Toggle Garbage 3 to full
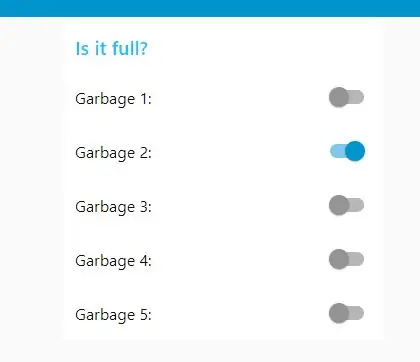The width and height of the screenshot is (420, 362). 346,205
